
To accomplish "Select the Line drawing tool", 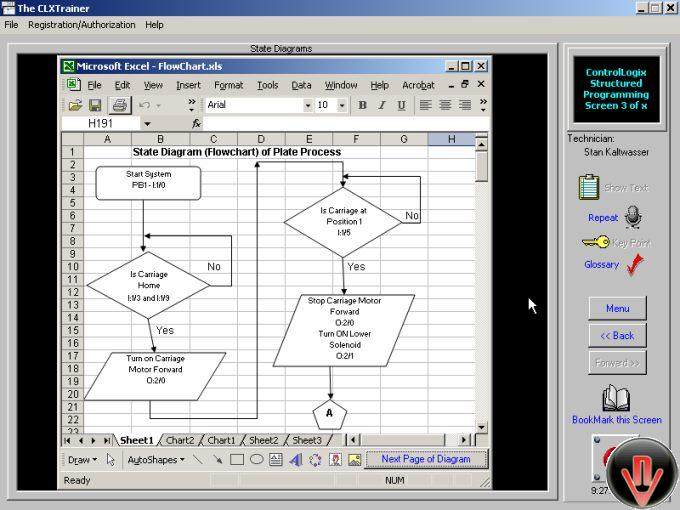I will (x=198, y=459).
